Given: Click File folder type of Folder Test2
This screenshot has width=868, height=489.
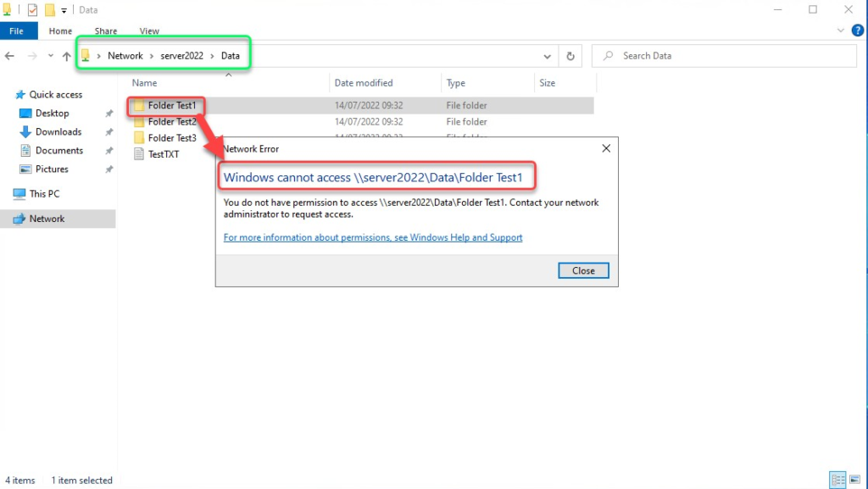Looking at the screenshot, I should click(467, 122).
